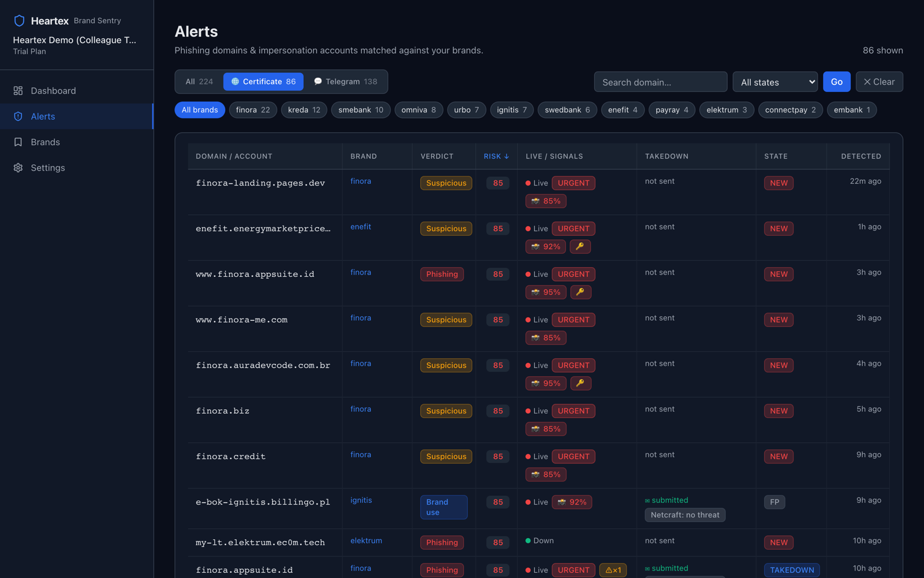
Task: Filter by smebank 10 brand chip
Action: (361, 110)
